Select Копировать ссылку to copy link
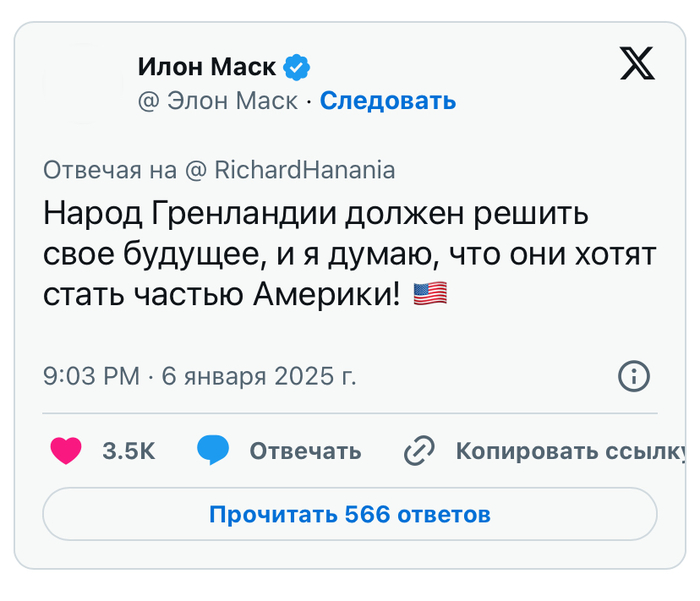 click(x=570, y=451)
